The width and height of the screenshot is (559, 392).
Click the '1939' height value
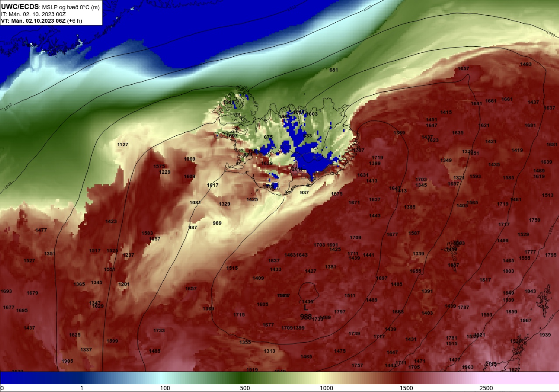click(545, 335)
